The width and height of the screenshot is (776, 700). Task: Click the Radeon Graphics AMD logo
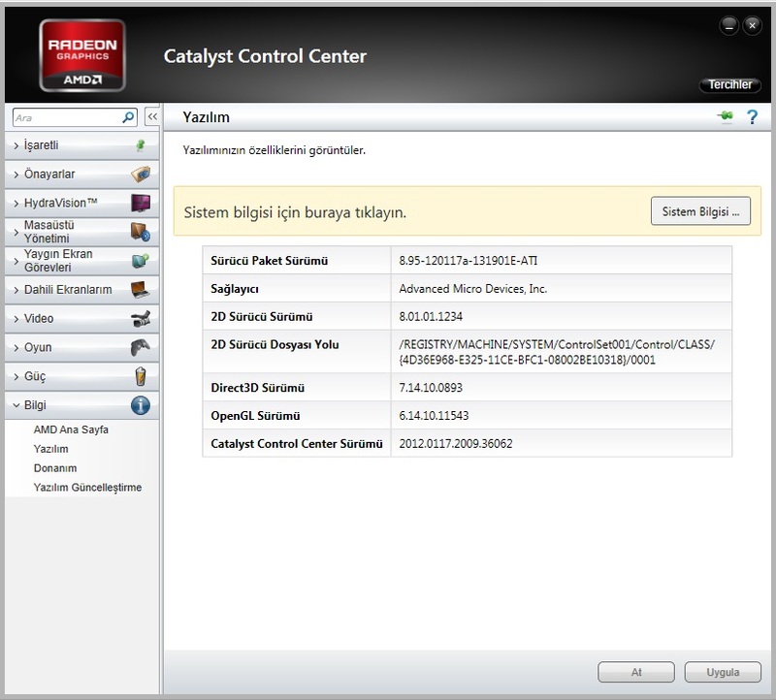click(82, 55)
